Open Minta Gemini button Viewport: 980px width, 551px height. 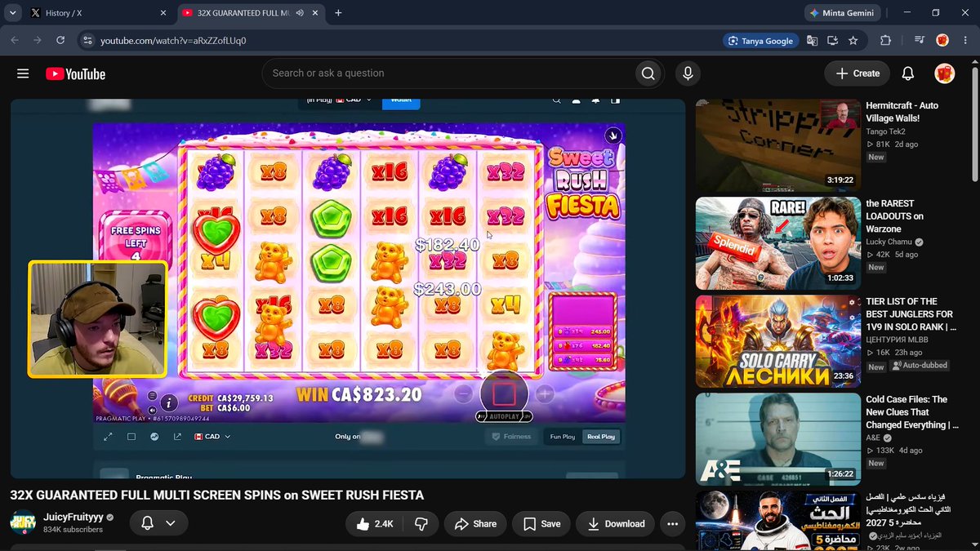pos(842,13)
